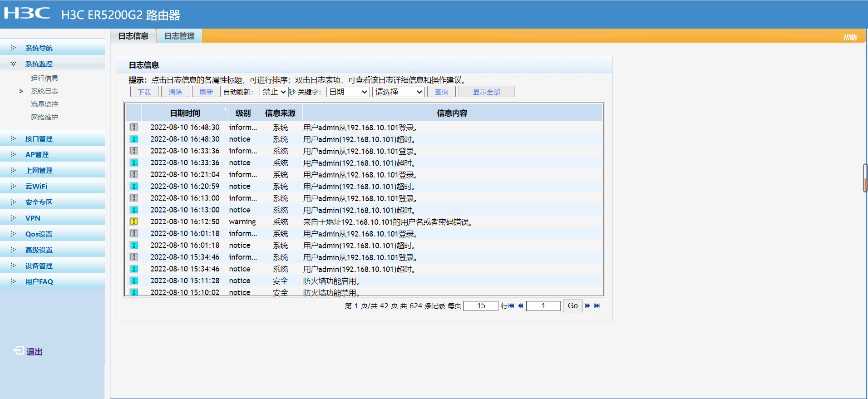The width and height of the screenshot is (868, 399).
Task: Select the log message 来自于地址192.168.10.101的用户名或者密码错误。
Action: [x=389, y=222]
